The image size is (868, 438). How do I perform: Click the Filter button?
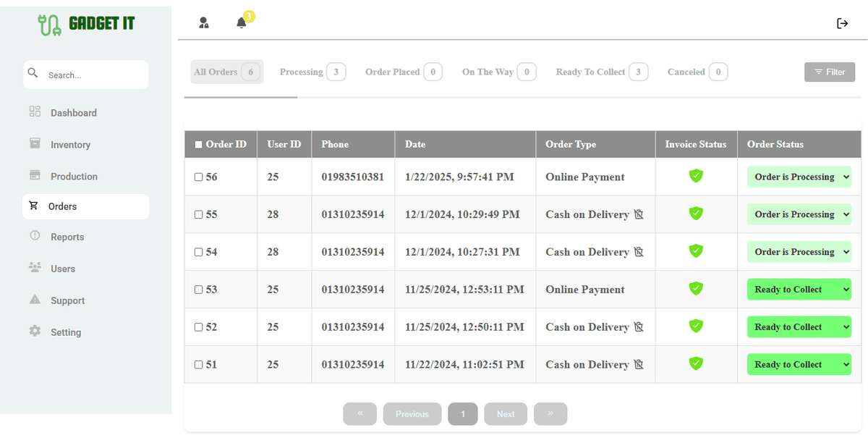point(830,72)
